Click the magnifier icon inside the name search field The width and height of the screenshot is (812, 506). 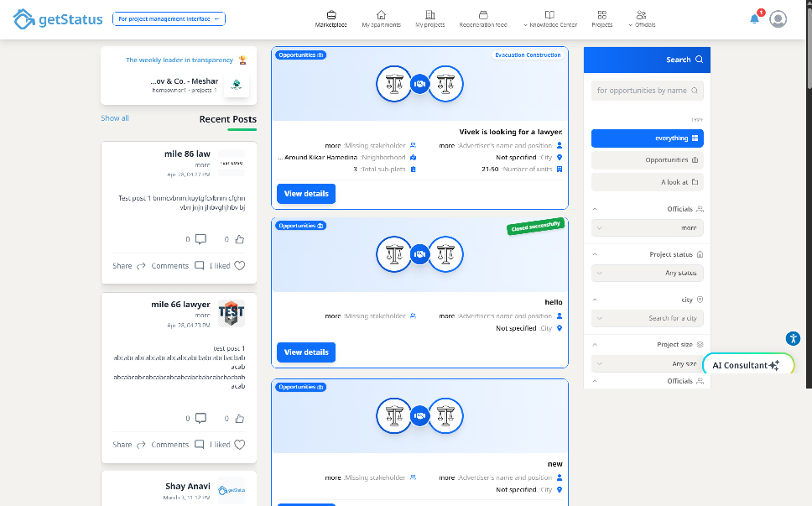point(695,91)
